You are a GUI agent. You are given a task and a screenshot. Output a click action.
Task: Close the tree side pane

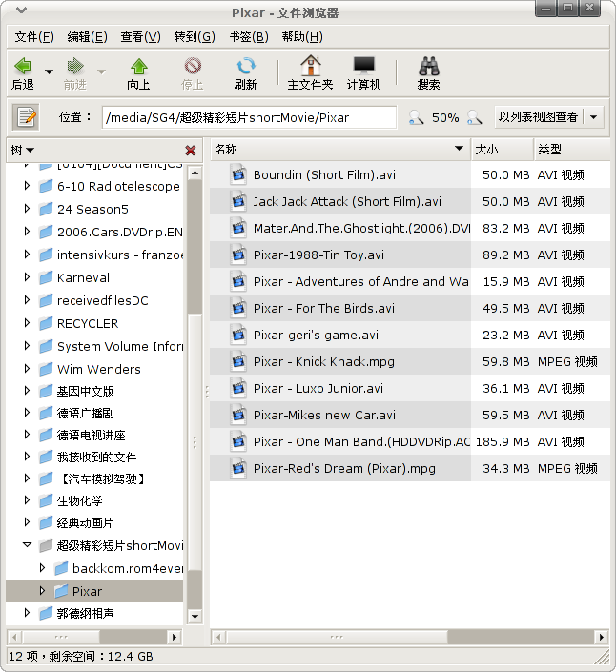tap(191, 150)
